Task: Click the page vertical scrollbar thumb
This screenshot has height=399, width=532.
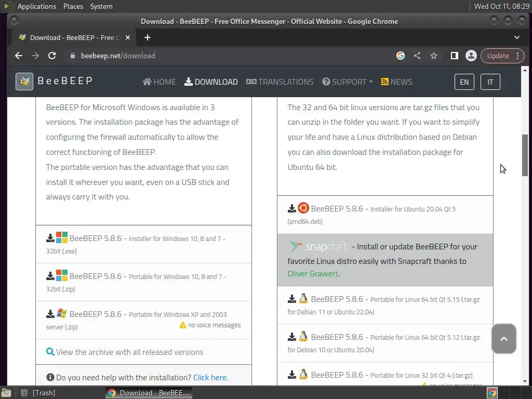Action: click(x=525, y=155)
